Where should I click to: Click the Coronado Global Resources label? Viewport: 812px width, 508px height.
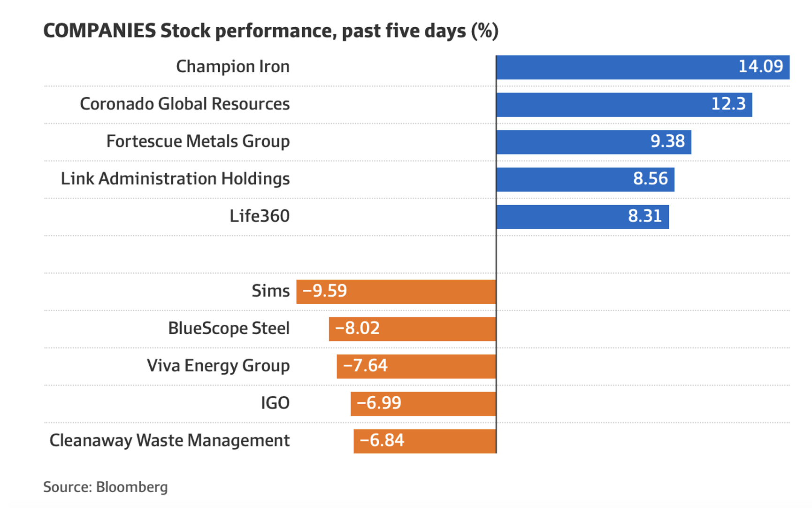[184, 104]
